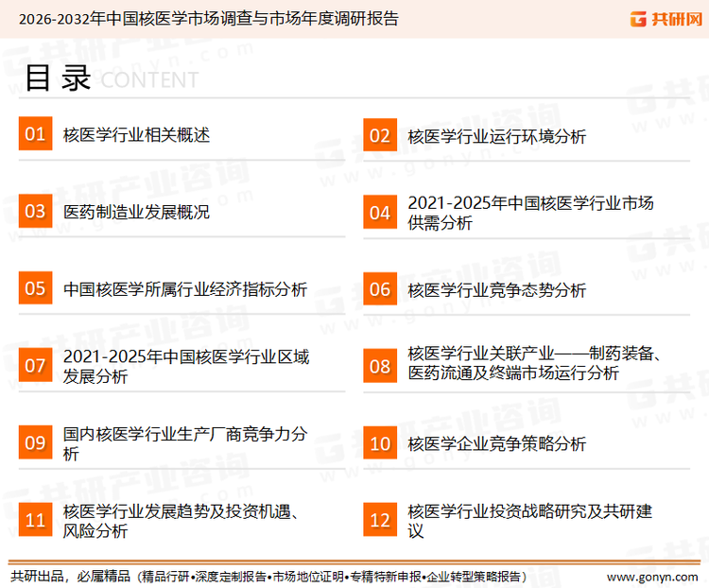
Task: Click the orange 06 number badge
Action: 380,289
